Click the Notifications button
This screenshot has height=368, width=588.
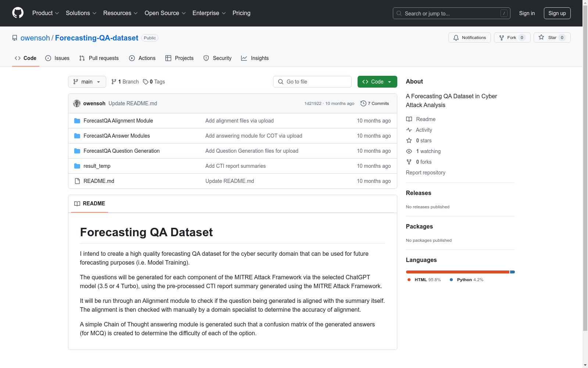pyautogui.click(x=470, y=38)
